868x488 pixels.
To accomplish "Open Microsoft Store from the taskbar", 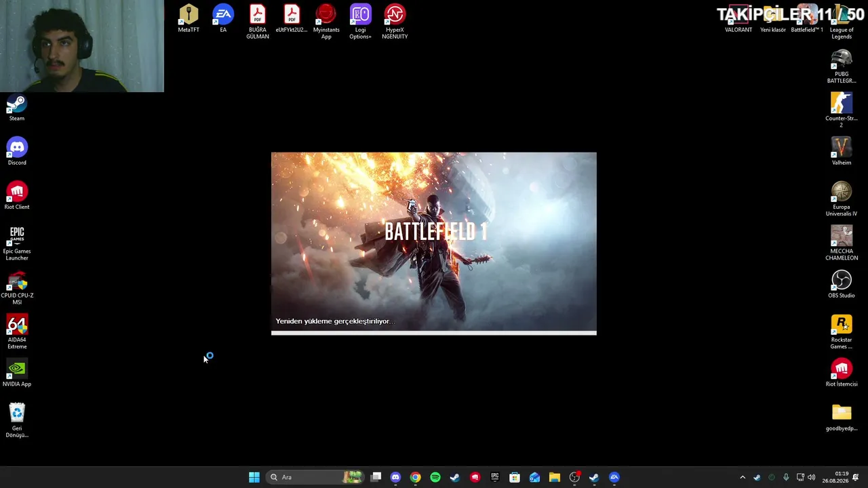I will (x=515, y=477).
